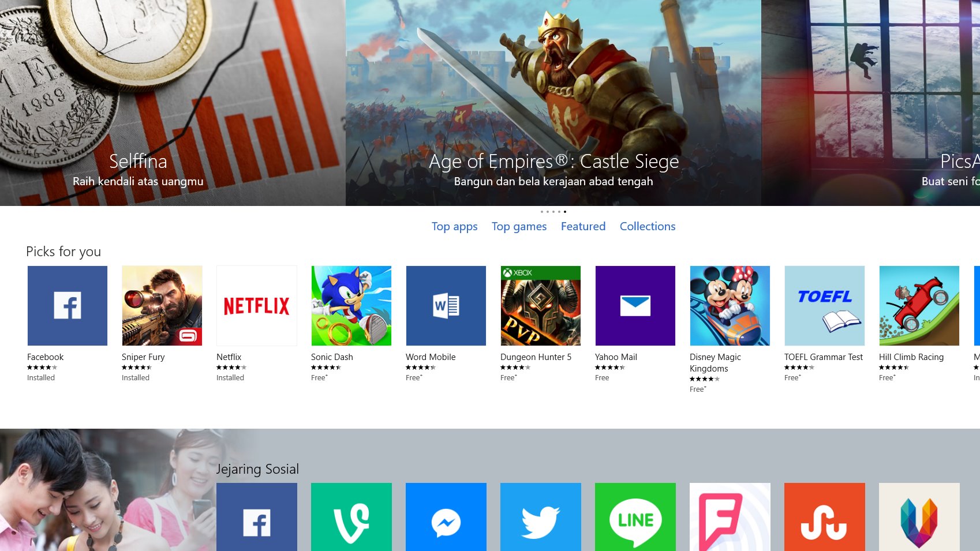Open the Sniper Fury app icon
Viewport: 980px width, 551px height.
click(162, 306)
